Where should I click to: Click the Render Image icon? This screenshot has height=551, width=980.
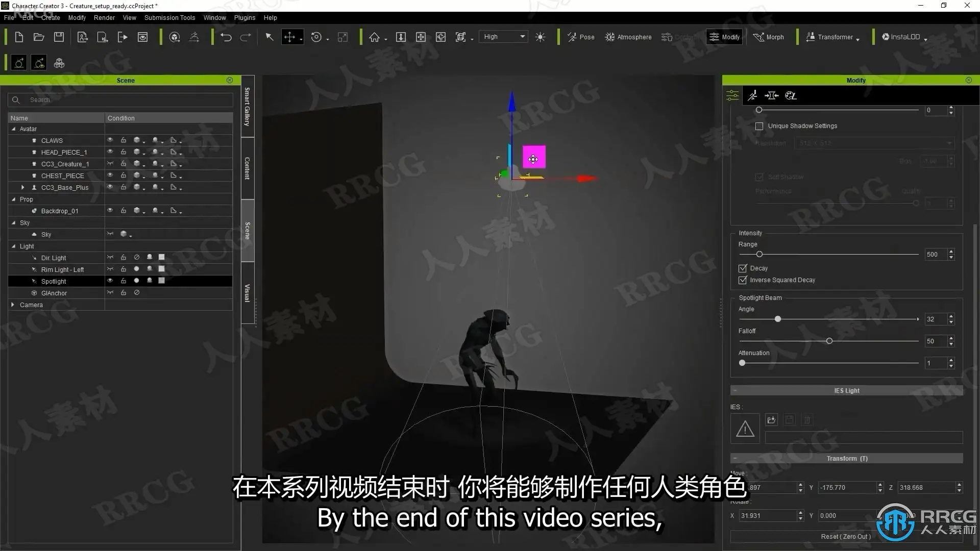pos(142,37)
